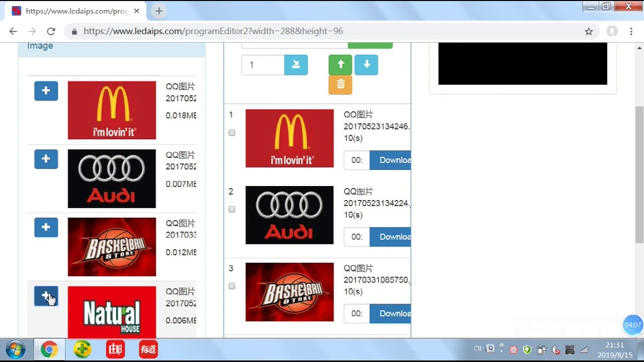Screen dimensions: 644x362
Task: Open the Chrome profile avatar
Action: (x=612, y=31)
